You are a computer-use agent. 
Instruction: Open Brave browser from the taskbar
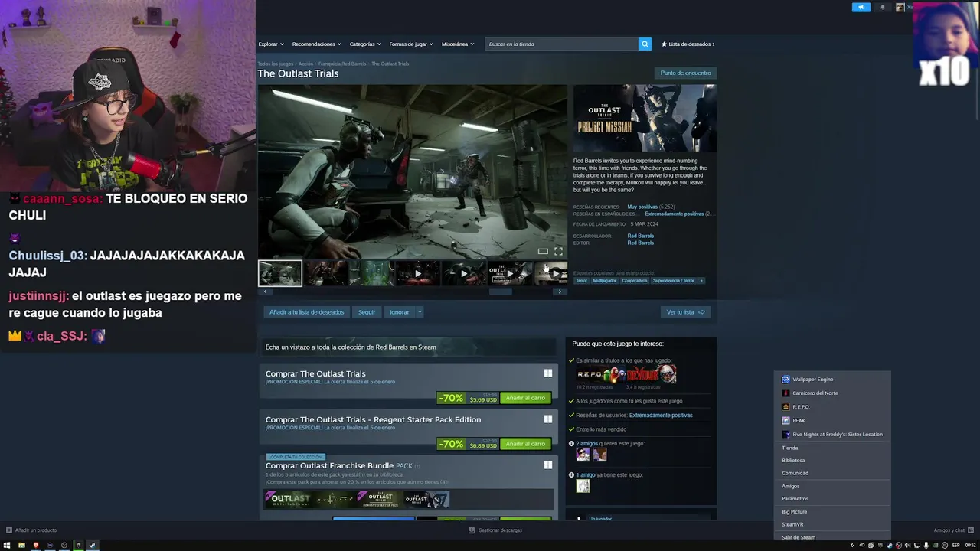click(x=35, y=546)
